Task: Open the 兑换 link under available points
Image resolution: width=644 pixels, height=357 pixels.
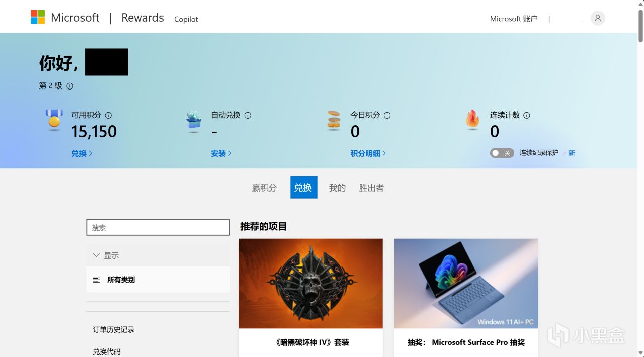Action: (x=82, y=153)
